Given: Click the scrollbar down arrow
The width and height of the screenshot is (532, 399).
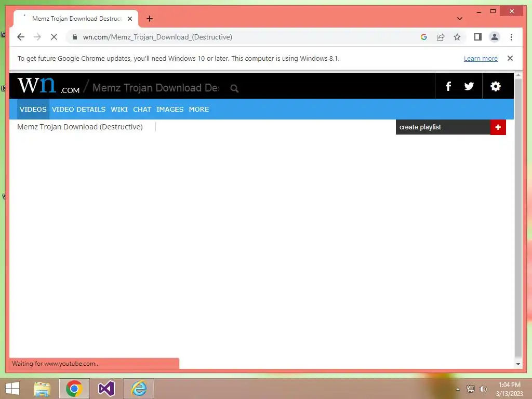Looking at the screenshot, I should click(518, 364).
